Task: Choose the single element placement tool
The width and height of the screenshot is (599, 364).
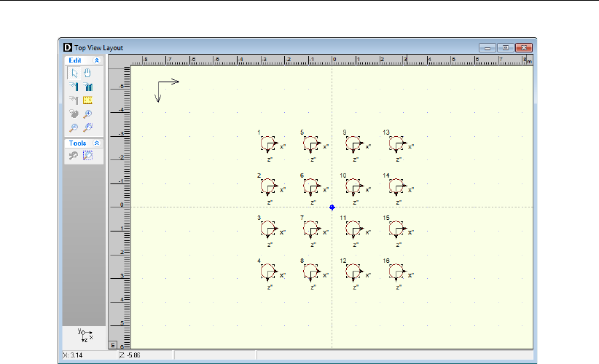Action: (x=74, y=87)
